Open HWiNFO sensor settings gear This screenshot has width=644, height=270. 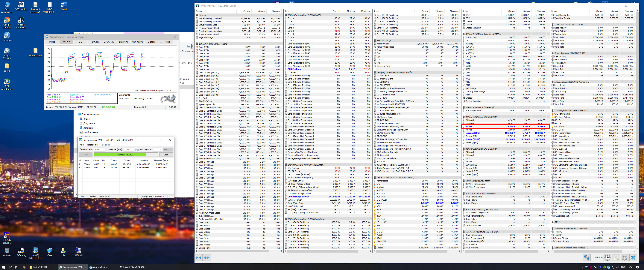click(x=625, y=257)
